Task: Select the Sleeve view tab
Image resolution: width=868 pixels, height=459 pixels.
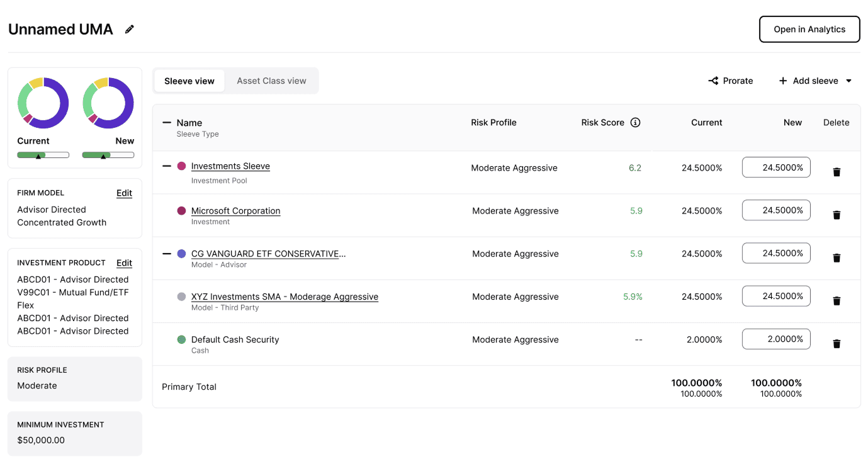Action: [189, 81]
